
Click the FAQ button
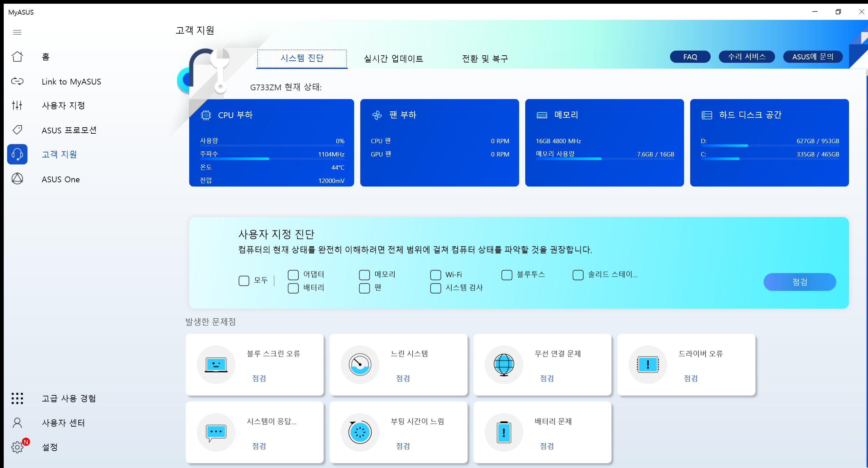[690, 57]
